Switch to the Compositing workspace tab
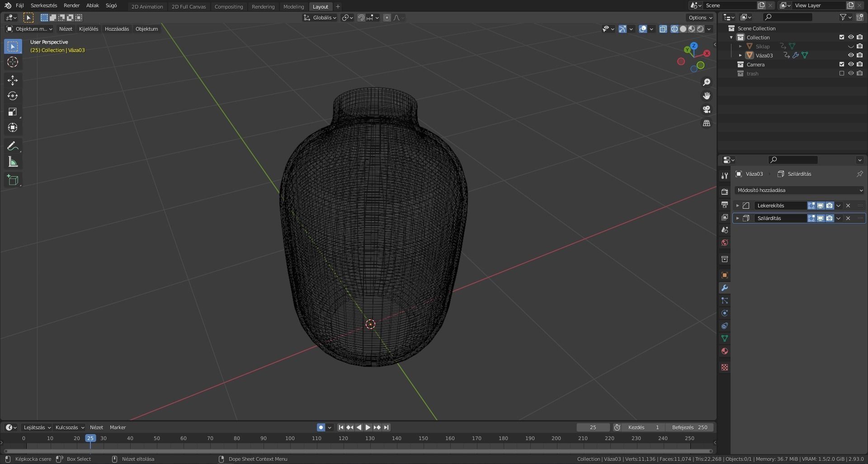This screenshot has width=868, height=464. pyautogui.click(x=229, y=6)
